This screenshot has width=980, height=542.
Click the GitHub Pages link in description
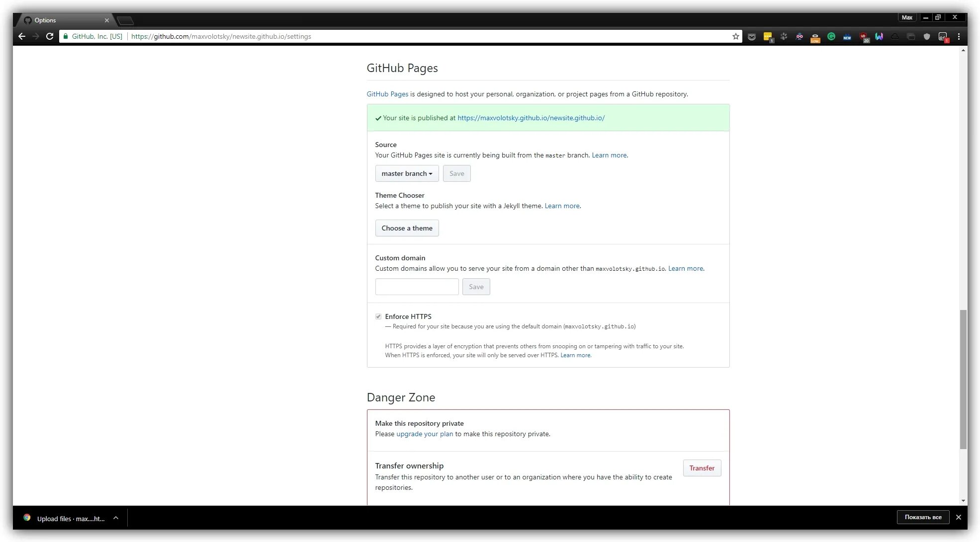point(387,94)
